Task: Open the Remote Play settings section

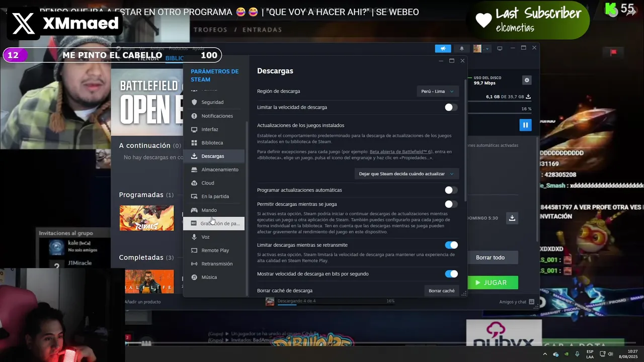Action: 214,250
